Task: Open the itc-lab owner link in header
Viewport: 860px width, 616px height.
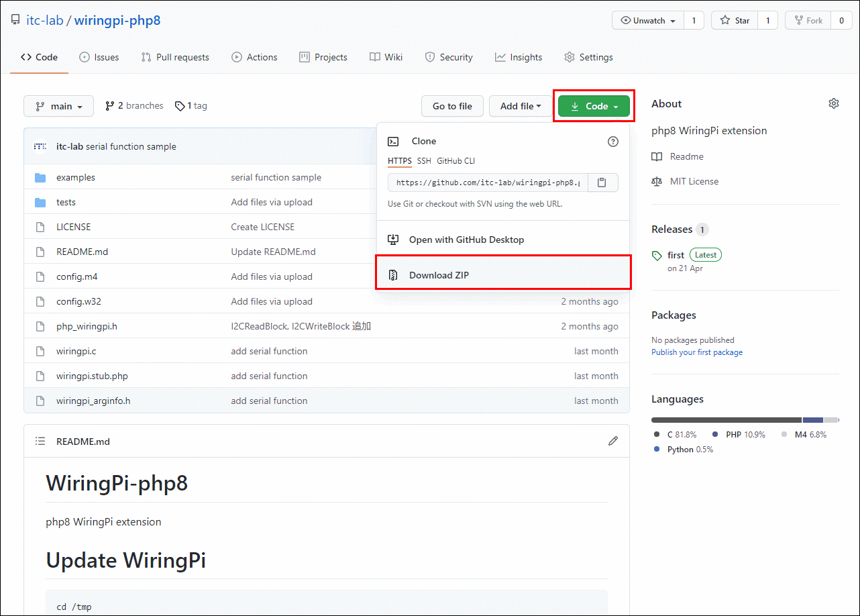Action: (x=44, y=20)
